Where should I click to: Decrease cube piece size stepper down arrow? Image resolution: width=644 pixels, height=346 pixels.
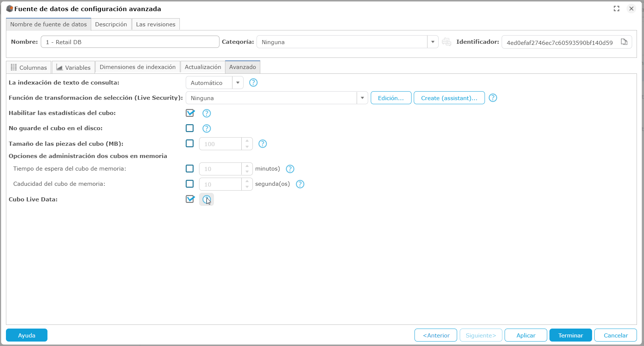[247, 147]
